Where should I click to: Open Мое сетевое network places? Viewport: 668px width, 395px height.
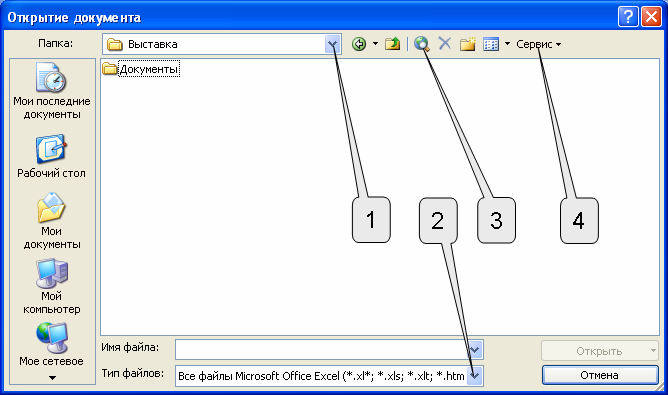[x=52, y=344]
